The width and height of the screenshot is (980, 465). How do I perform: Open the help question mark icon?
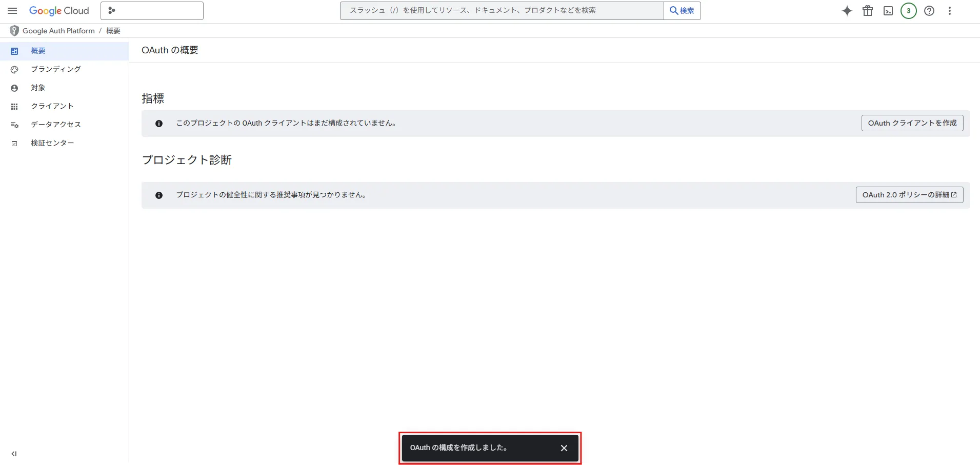point(929,11)
